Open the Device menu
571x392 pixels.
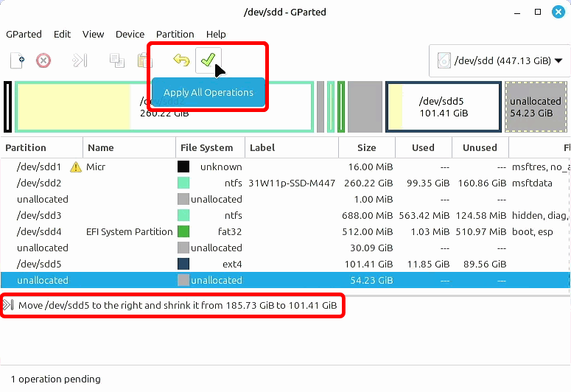click(x=130, y=34)
